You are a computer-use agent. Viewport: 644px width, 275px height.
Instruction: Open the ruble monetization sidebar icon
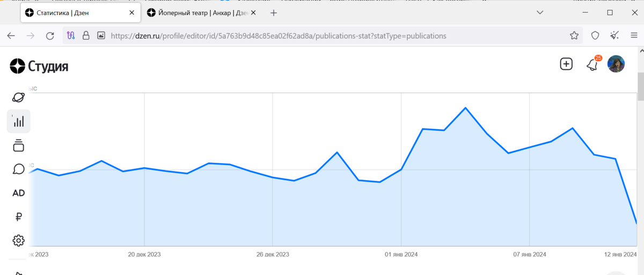point(18,217)
